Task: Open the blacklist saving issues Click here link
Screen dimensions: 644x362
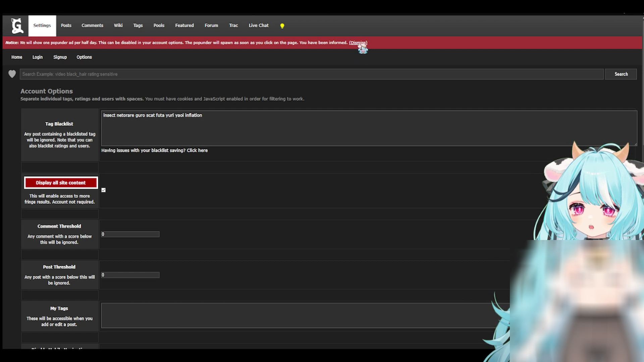Action: click(x=197, y=150)
